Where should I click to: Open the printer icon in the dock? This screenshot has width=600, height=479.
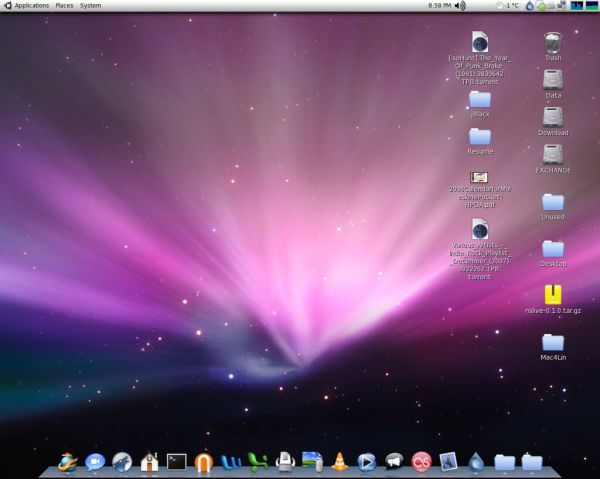(x=285, y=462)
